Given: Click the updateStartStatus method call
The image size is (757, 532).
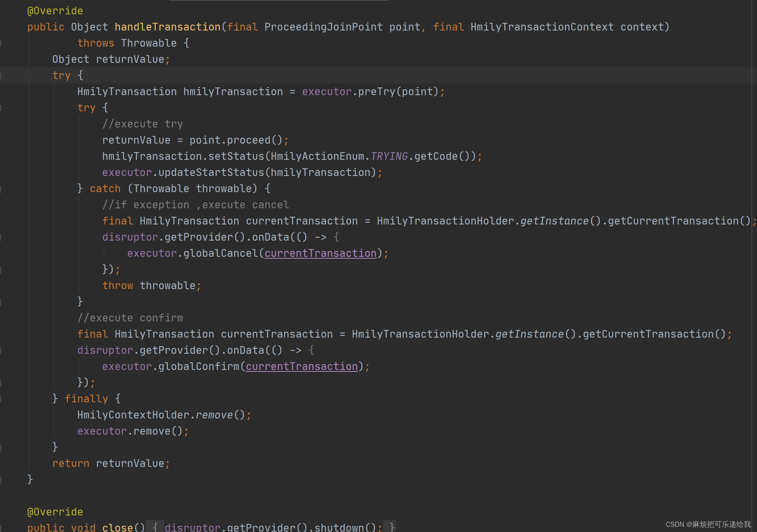Looking at the screenshot, I should click(x=211, y=172).
